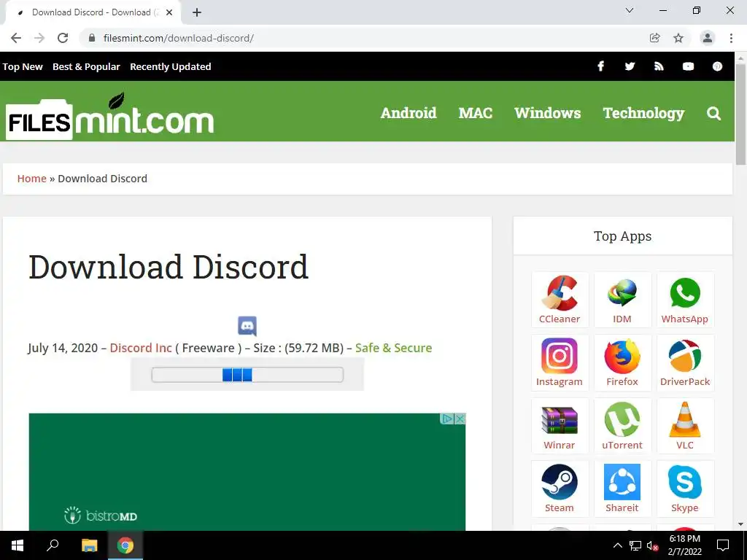Image resolution: width=747 pixels, height=560 pixels.
Task: Click the FILESmint.com logo
Action: point(110,116)
